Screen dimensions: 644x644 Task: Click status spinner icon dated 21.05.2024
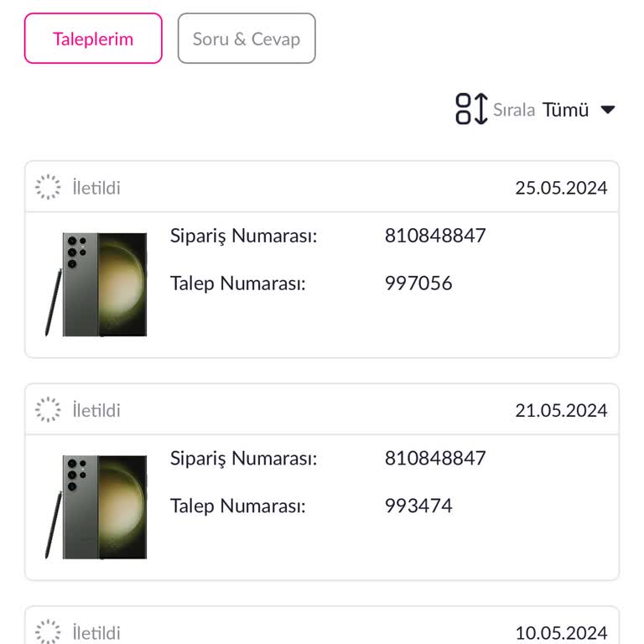coord(49,410)
